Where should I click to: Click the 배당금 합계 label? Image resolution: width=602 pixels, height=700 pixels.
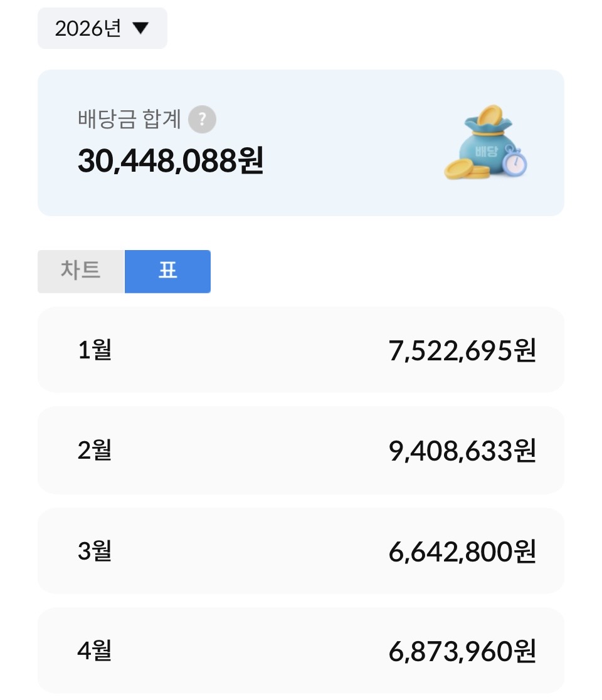coord(129,119)
